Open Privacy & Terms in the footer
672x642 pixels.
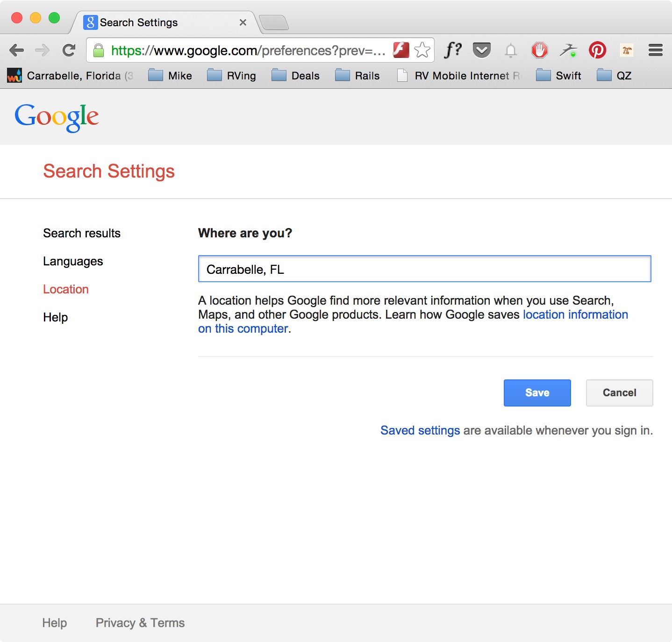click(140, 623)
